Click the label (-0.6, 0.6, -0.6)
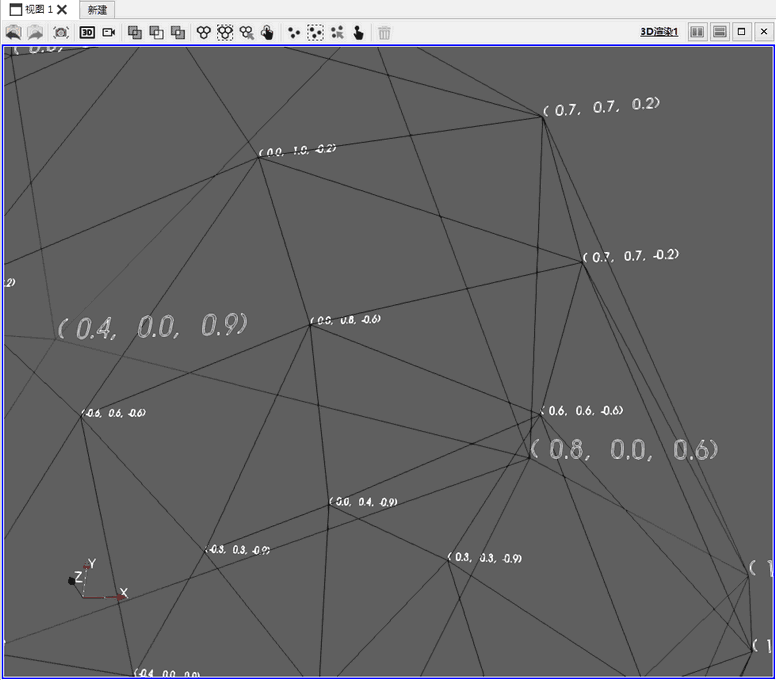 (114, 413)
